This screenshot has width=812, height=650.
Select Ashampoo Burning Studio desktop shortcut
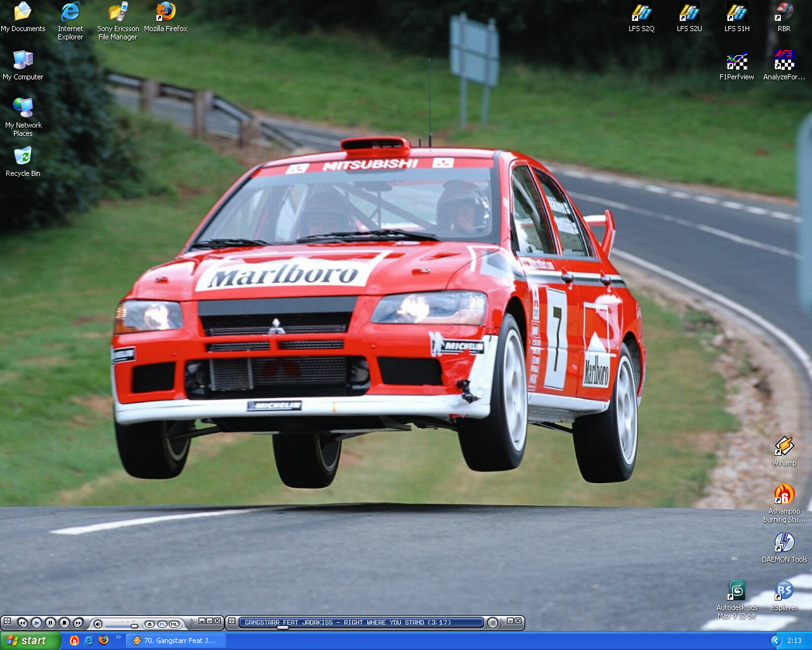[x=784, y=503]
